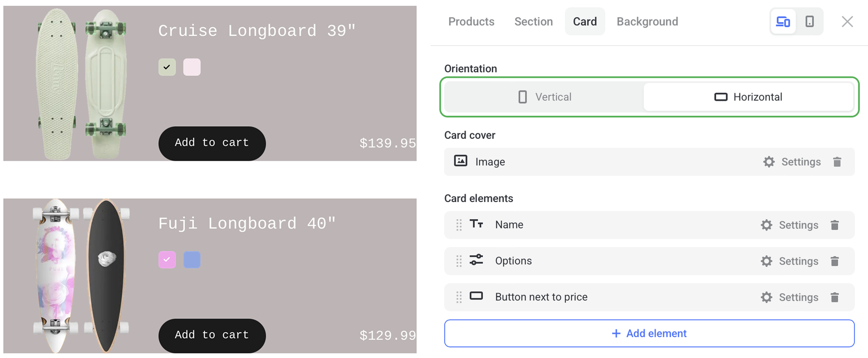Open the Background tab

(647, 22)
